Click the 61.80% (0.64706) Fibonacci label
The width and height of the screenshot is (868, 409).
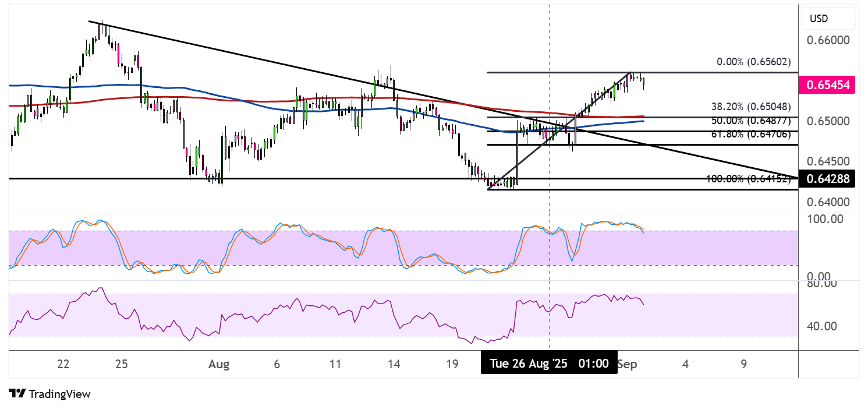pos(751,134)
